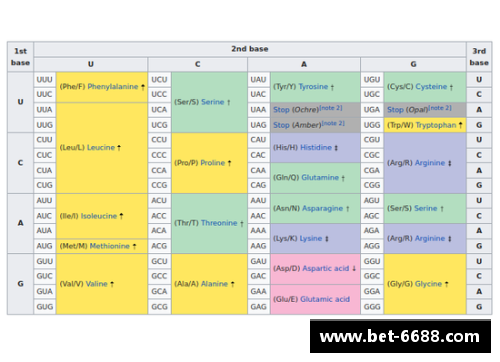500x362 pixels.
Task: Open the Phenylalanine link
Action: 113,87
